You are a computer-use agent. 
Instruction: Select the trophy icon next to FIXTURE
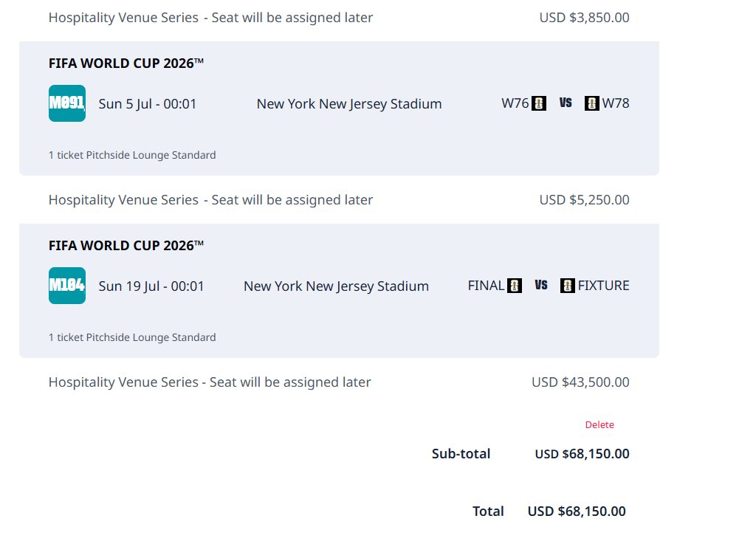tap(567, 286)
